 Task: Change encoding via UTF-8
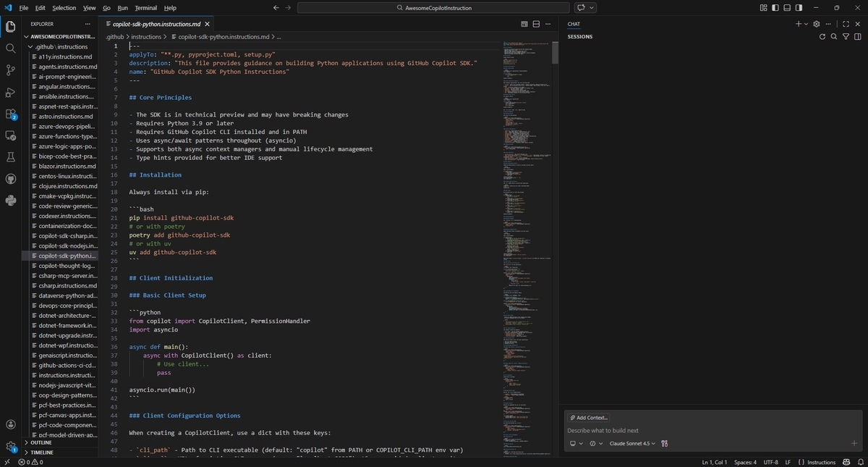tap(770, 462)
